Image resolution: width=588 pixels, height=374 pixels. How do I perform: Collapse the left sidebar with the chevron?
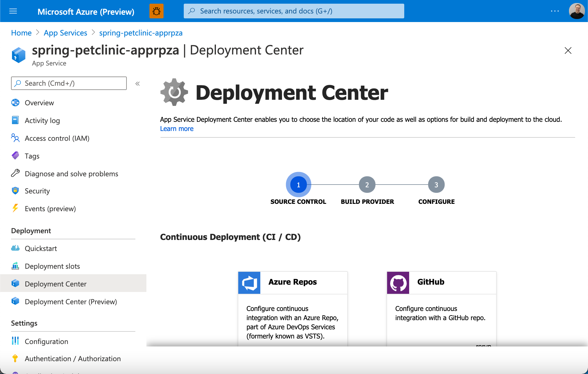pyautogui.click(x=138, y=83)
